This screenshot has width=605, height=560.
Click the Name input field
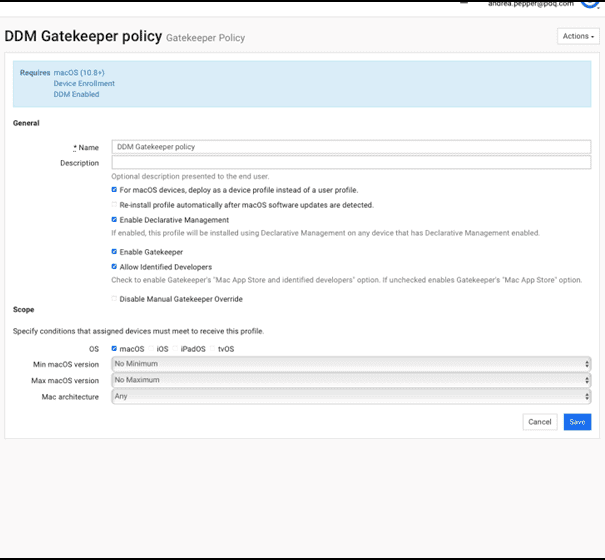[351, 147]
